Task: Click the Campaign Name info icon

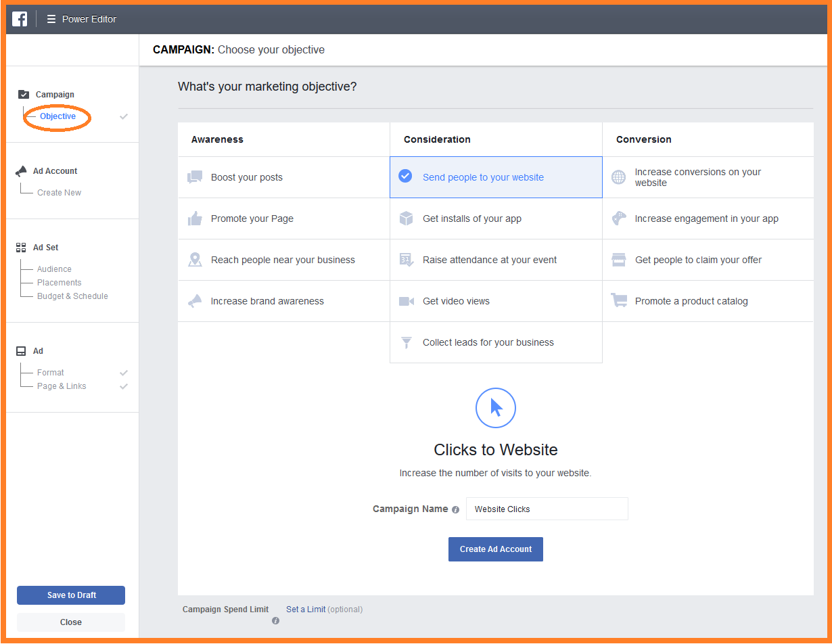Action: click(455, 509)
